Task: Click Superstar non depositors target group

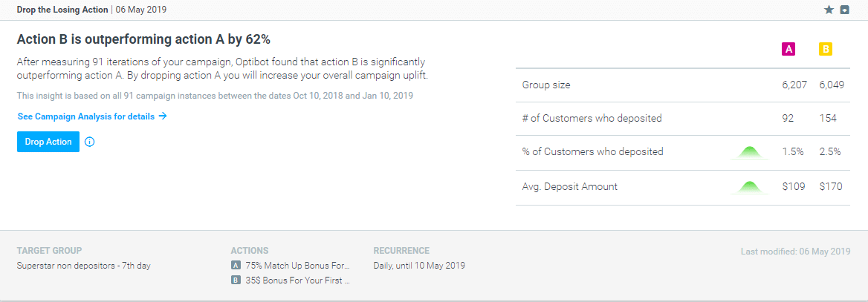Action: coord(83,266)
